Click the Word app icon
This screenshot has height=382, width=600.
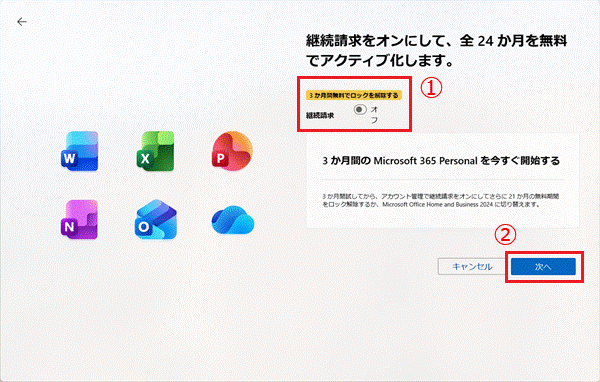[80, 151]
